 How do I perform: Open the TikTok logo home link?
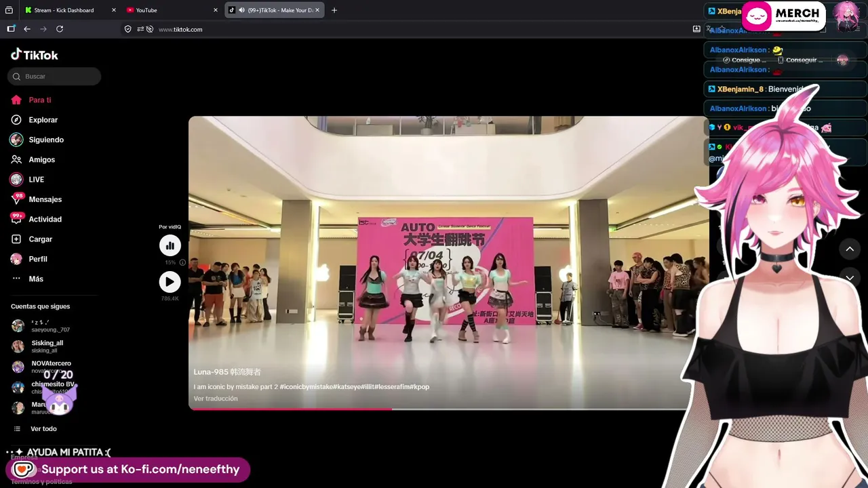(x=35, y=55)
